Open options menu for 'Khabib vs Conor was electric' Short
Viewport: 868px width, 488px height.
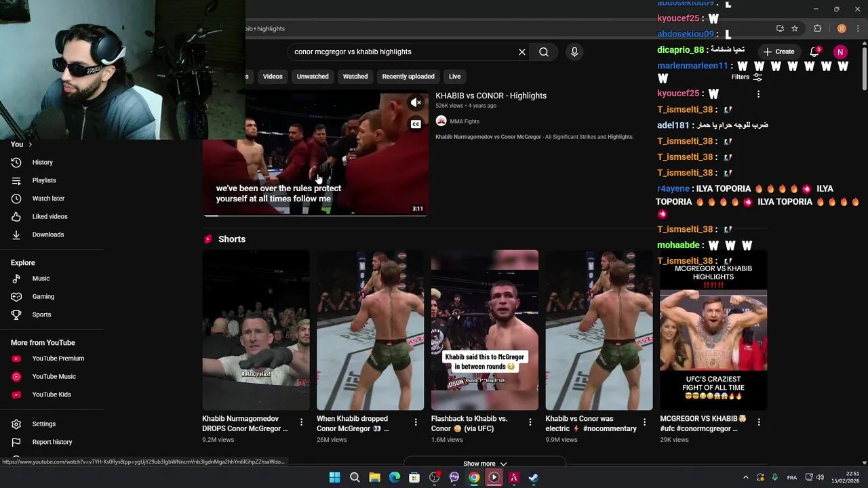pos(645,422)
